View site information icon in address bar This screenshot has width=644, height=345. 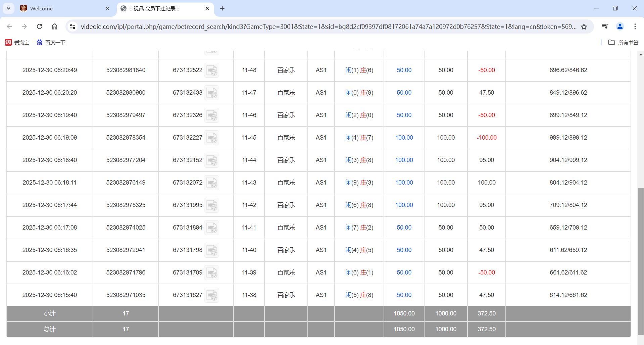[x=72, y=27]
